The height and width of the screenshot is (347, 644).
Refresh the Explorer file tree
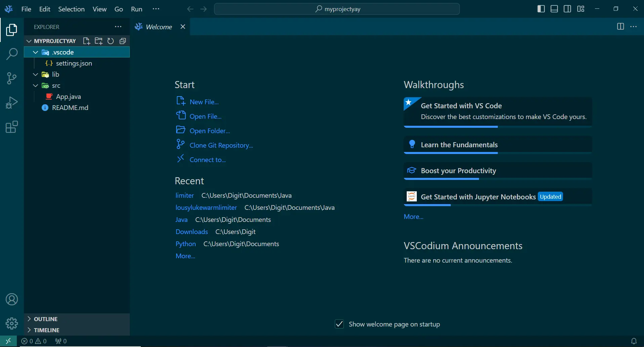tap(111, 41)
